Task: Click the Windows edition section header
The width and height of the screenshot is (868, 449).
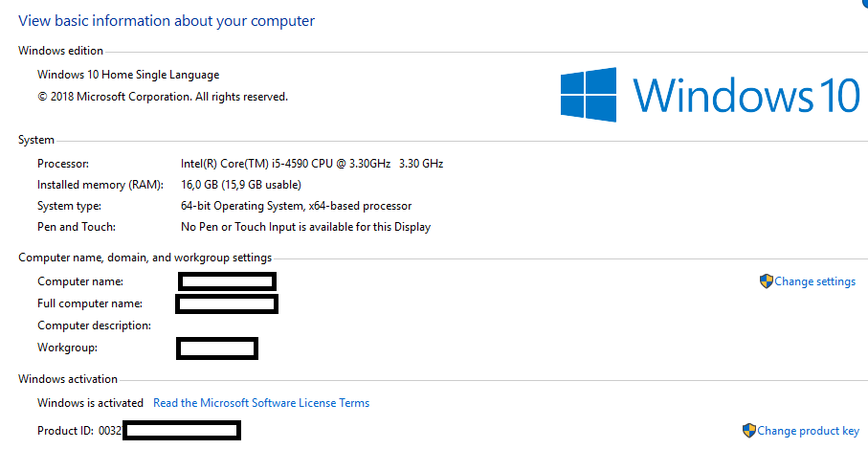Action: tap(60, 51)
